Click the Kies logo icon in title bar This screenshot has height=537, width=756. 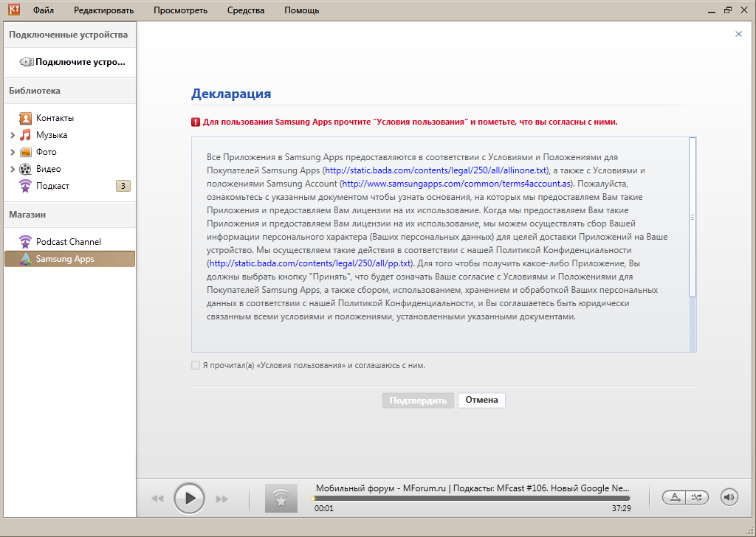pos(14,10)
